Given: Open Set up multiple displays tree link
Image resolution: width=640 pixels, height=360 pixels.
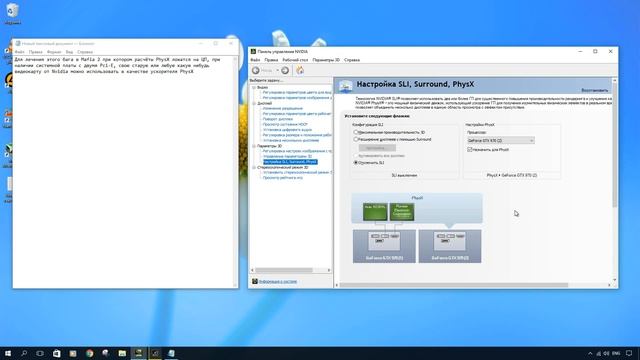Looking at the screenshot, I should click(x=291, y=140).
